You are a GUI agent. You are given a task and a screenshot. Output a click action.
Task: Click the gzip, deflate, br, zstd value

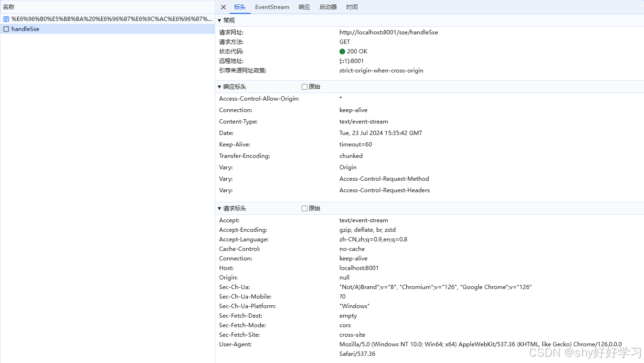(x=368, y=230)
